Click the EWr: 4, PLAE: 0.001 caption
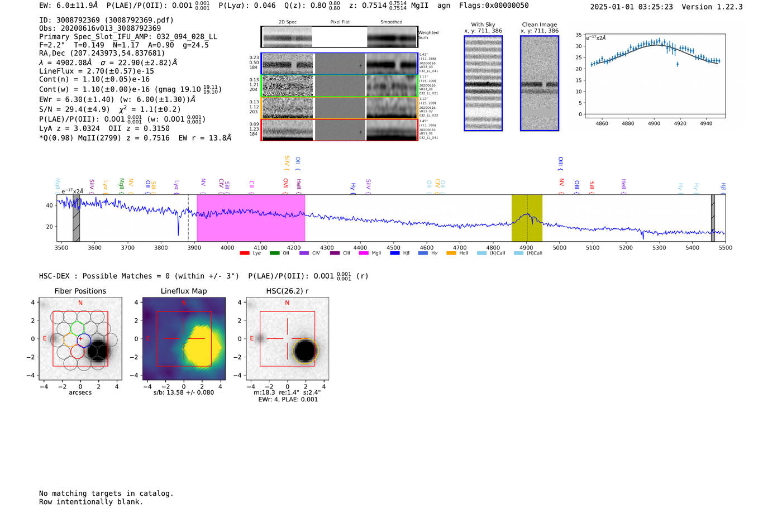782x532 pixels. pyautogui.click(x=288, y=400)
